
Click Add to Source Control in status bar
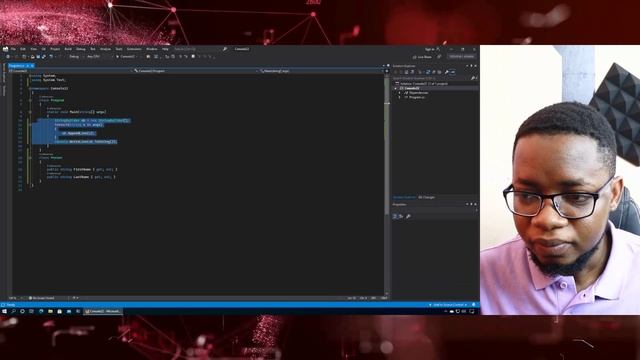click(448, 305)
